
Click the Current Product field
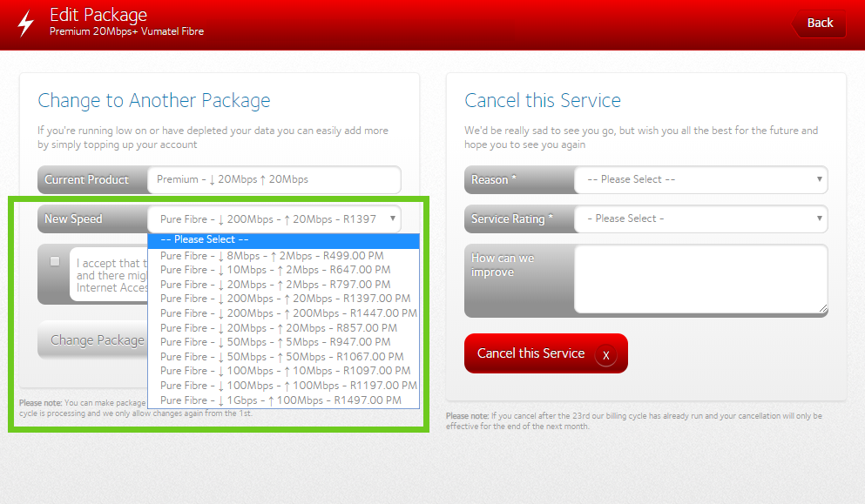[x=274, y=179]
